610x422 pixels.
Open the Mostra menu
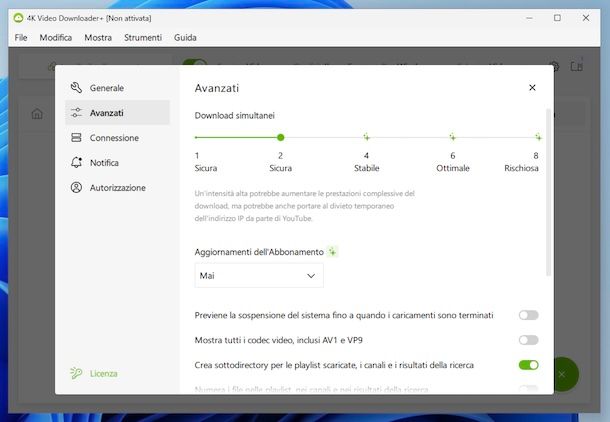point(98,38)
